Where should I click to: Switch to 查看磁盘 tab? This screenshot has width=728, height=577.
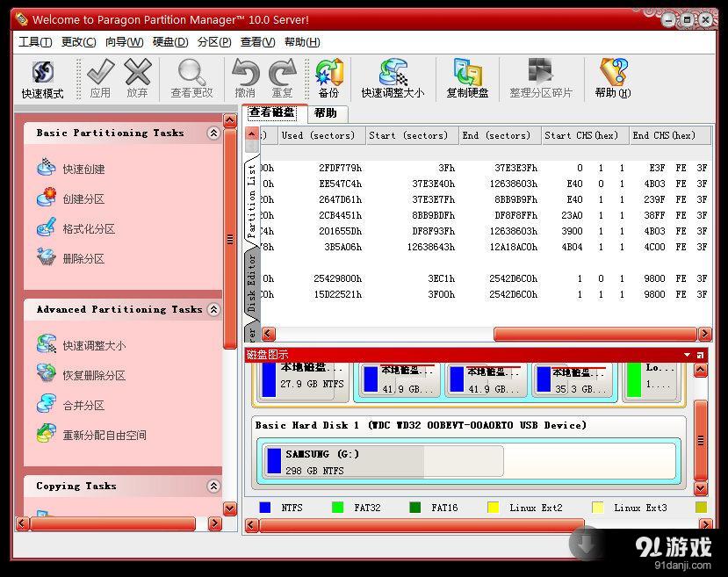(x=272, y=112)
